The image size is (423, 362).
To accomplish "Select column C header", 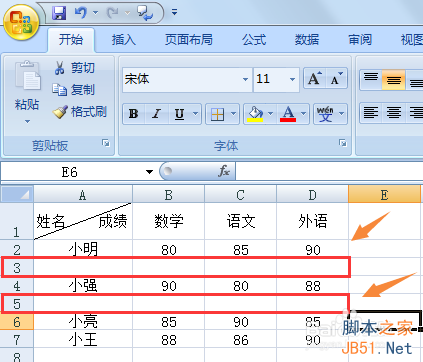I will 240,194.
